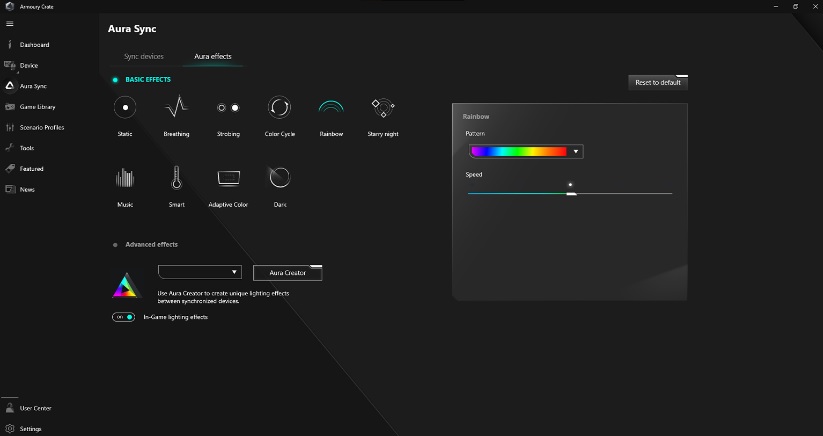
Task: Expand the hamburger navigation menu
Action: pos(9,23)
